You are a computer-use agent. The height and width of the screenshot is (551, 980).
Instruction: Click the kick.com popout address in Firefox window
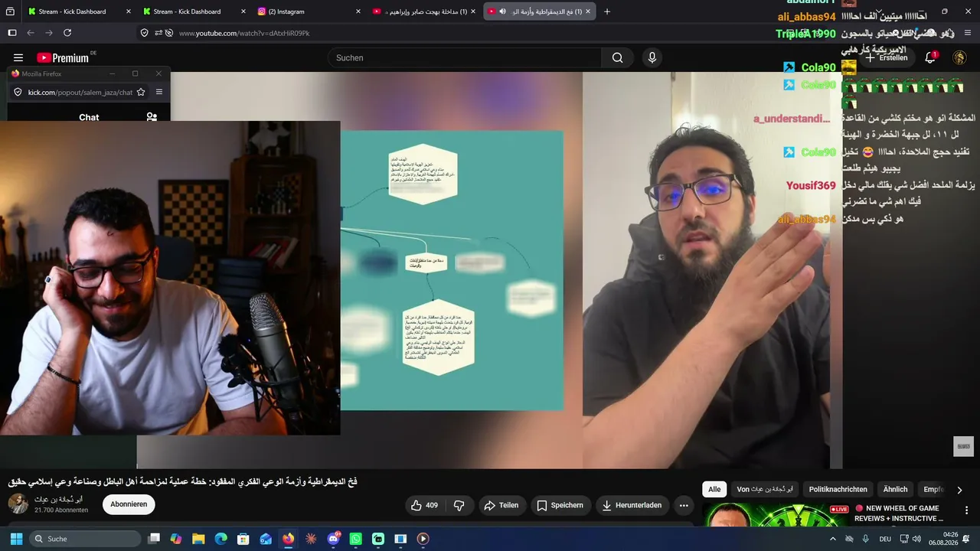(80, 92)
